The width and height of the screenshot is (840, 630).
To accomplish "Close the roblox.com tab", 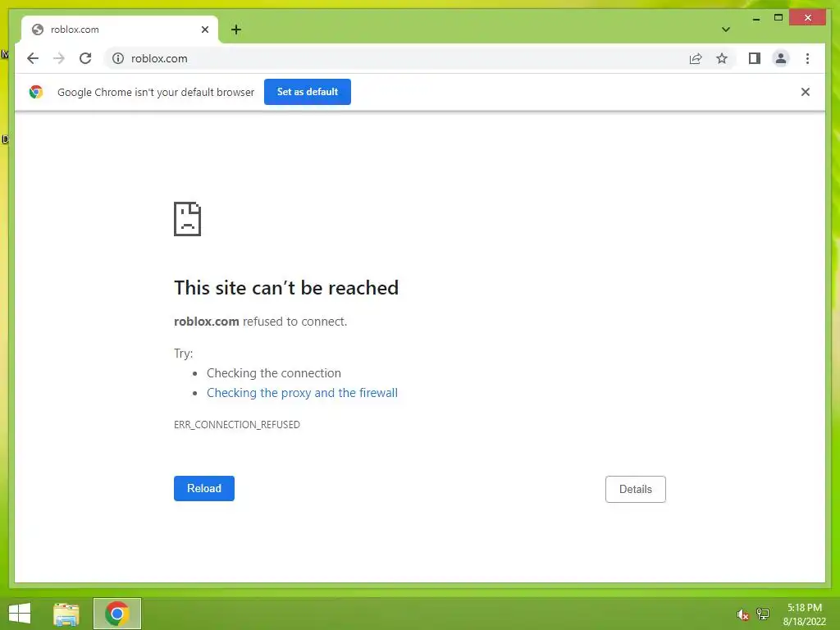I will 204,30.
